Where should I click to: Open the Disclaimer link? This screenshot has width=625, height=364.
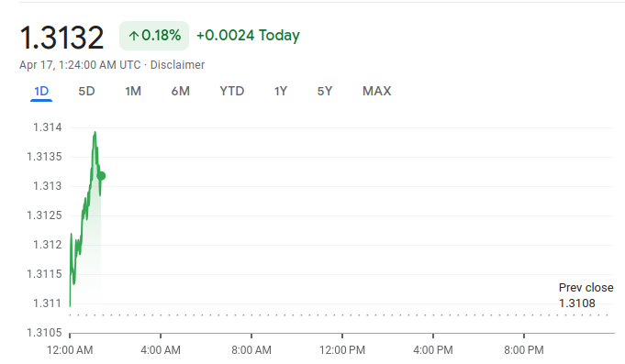tap(177, 65)
